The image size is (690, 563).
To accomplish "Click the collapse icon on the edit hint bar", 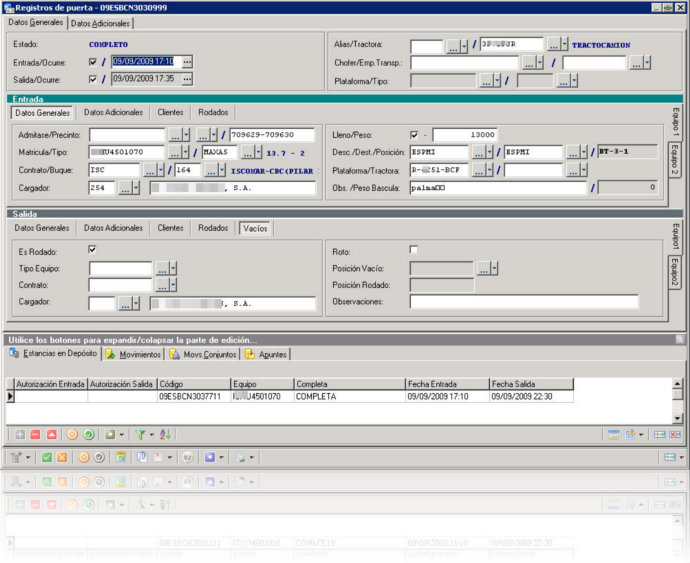I will [679, 339].
